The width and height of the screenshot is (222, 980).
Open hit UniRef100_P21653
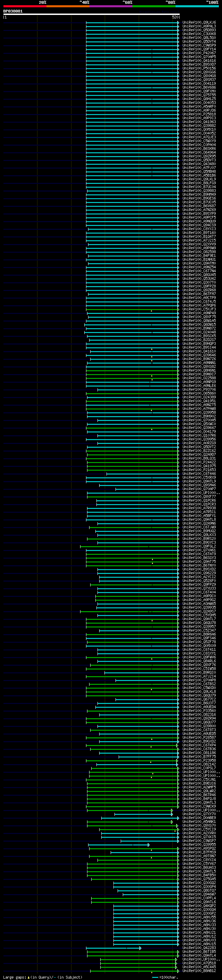[199, 470]
